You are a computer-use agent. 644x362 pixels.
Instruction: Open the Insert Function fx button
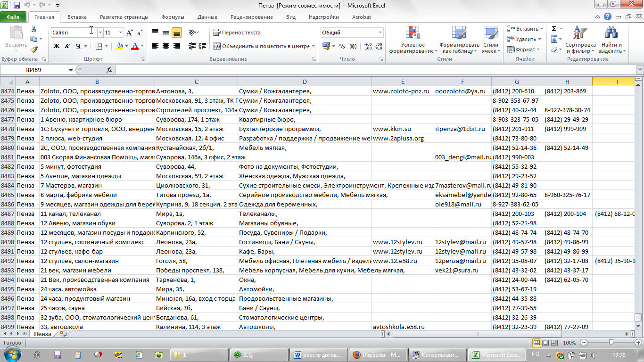point(109,70)
